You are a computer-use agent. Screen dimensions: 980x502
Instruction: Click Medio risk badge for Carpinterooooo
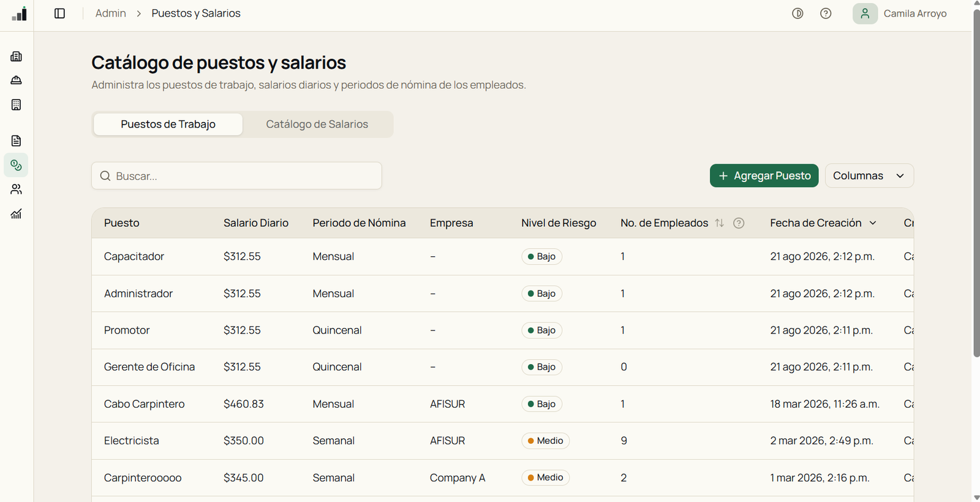point(545,477)
